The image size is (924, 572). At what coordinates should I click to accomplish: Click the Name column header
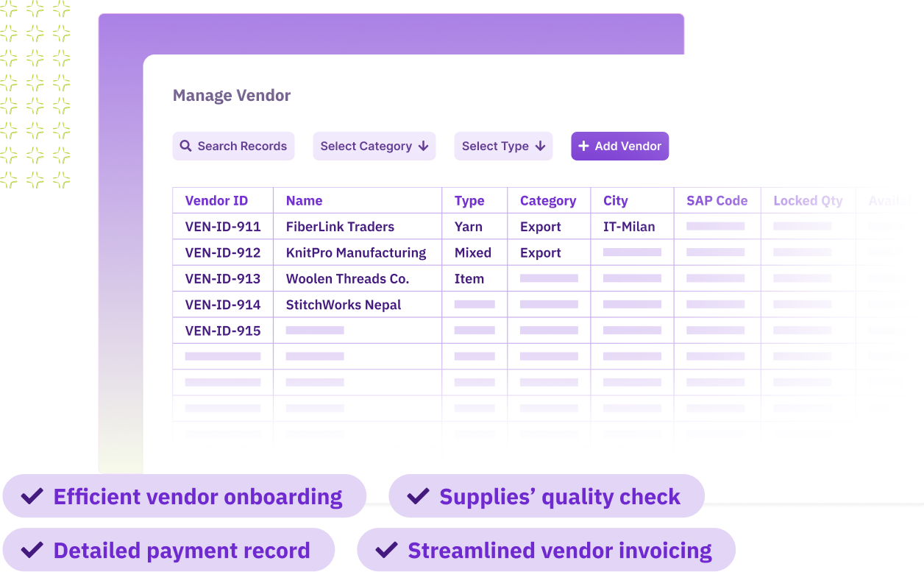304,201
